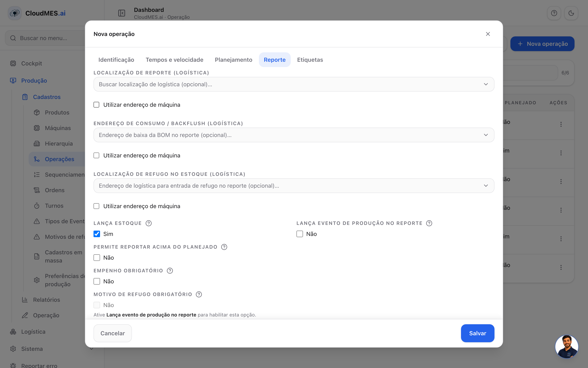Image resolution: width=588 pixels, height=368 pixels.
Task: Switch to Etiquetas tab
Action: (310, 60)
